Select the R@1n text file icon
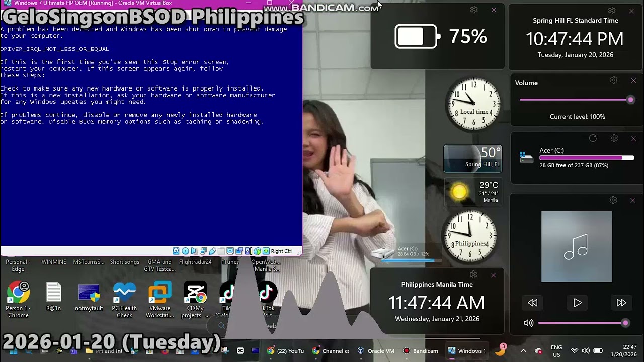The width and height of the screenshot is (644, 362). point(54,297)
